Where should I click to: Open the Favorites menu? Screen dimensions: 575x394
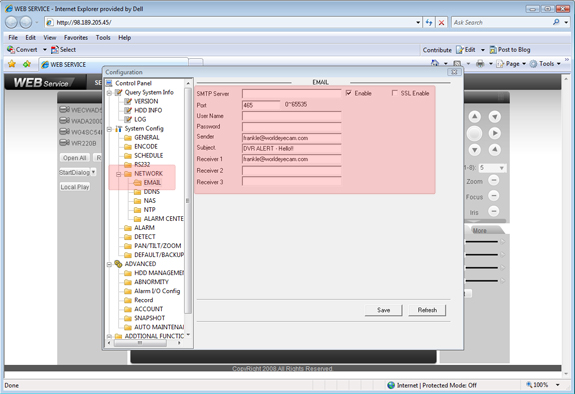click(x=76, y=37)
